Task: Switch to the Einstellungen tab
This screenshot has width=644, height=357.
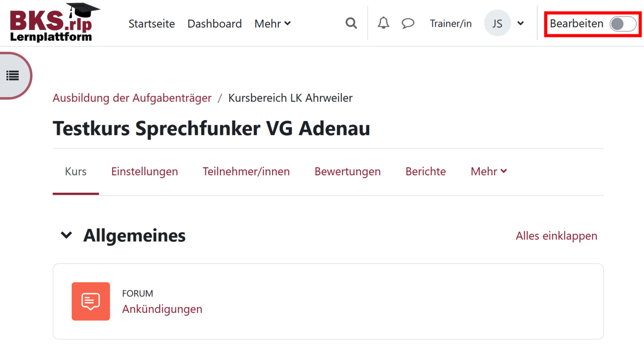Action: coord(144,172)
